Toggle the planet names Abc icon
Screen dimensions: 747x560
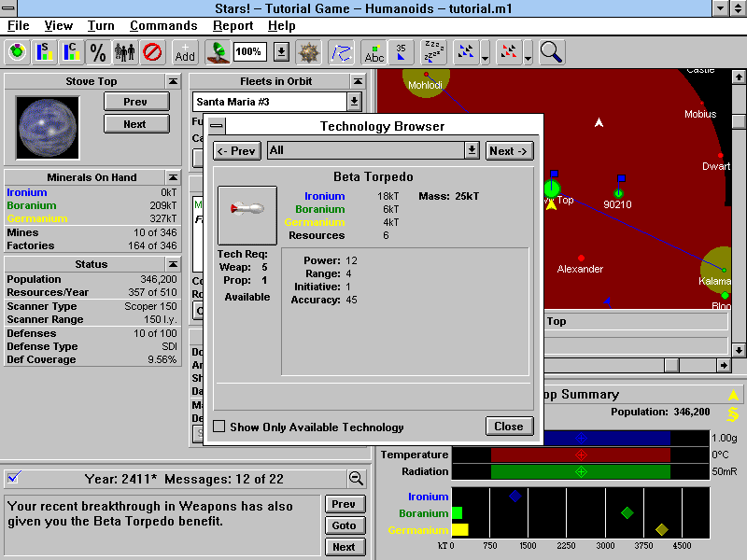click(x=374, y=52)
